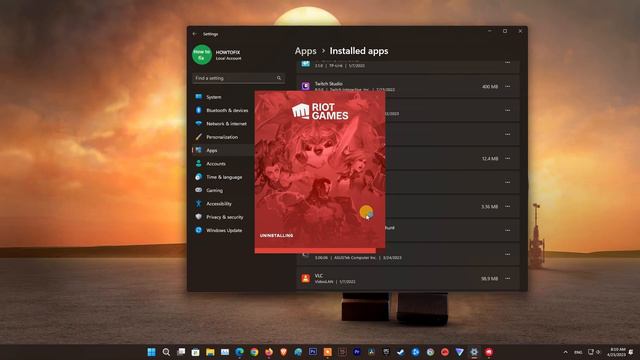Screen dimensions: 640x360
Task: Open taskbar Search
Action: point(166,352)
